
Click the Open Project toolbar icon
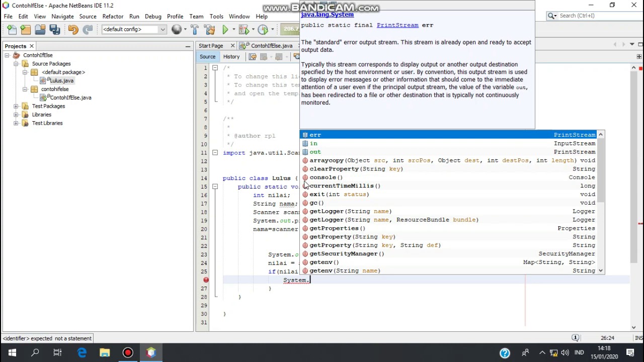click(x=40, y=30)
